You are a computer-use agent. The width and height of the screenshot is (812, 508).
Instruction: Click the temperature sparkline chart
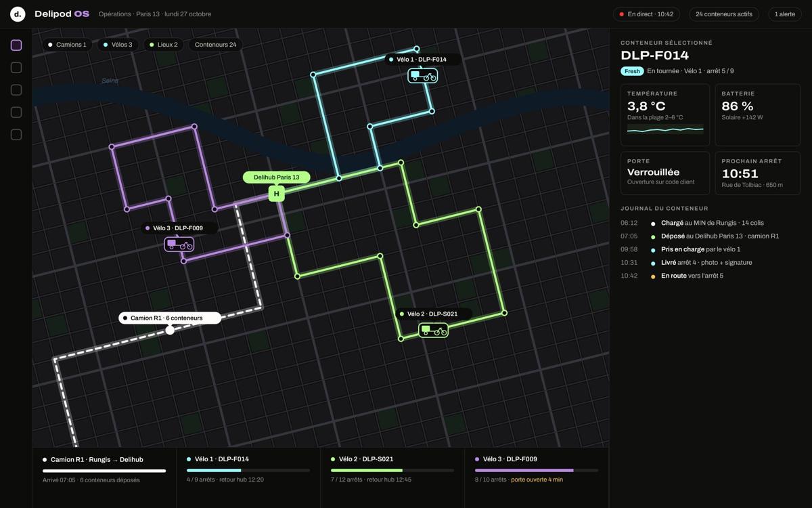[x=665, y=129]
